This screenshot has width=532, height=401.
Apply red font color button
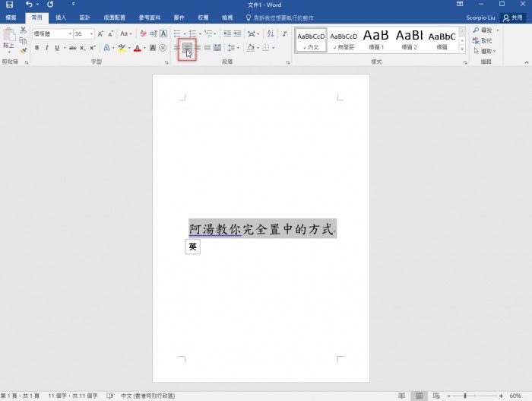(x=137, y=48)
